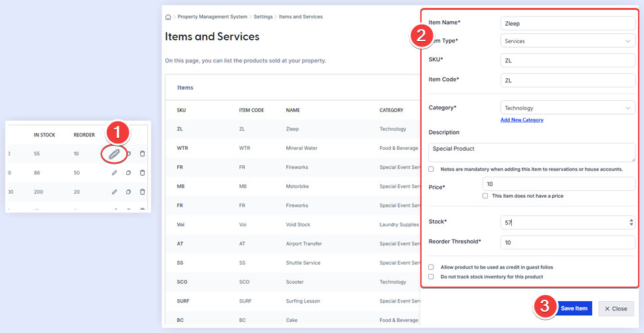Click the Add New Category link
The width and height of the screenshot is (644, 333).
tap(522, 120)
